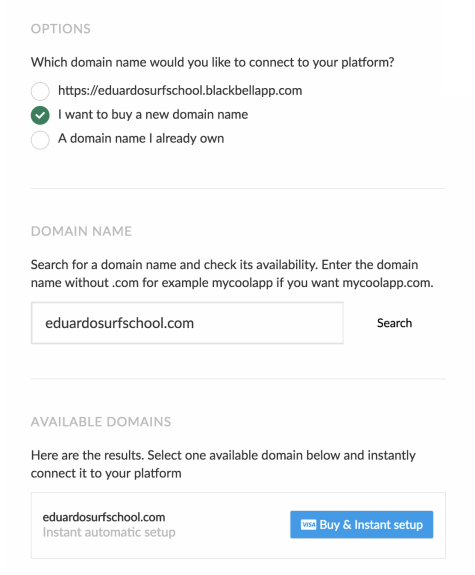Click the green checkmark icon beside buy option

tap(40, 115)
